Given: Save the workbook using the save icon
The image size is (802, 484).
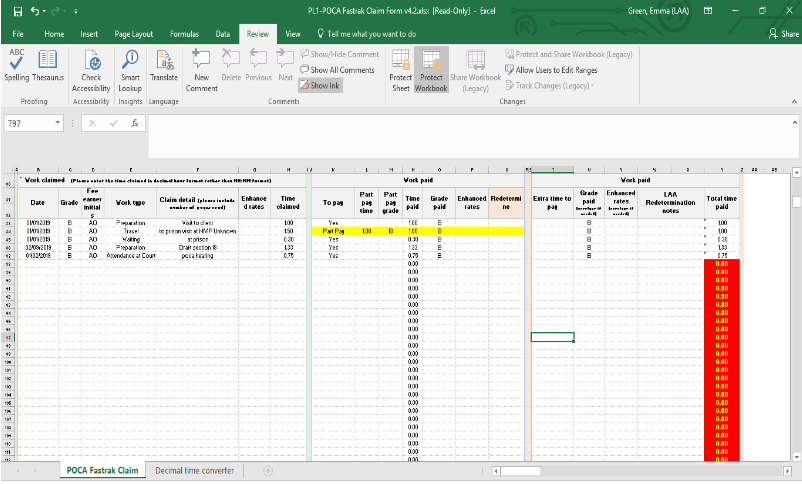Looking at the screenshot, I should coord(17,10).
